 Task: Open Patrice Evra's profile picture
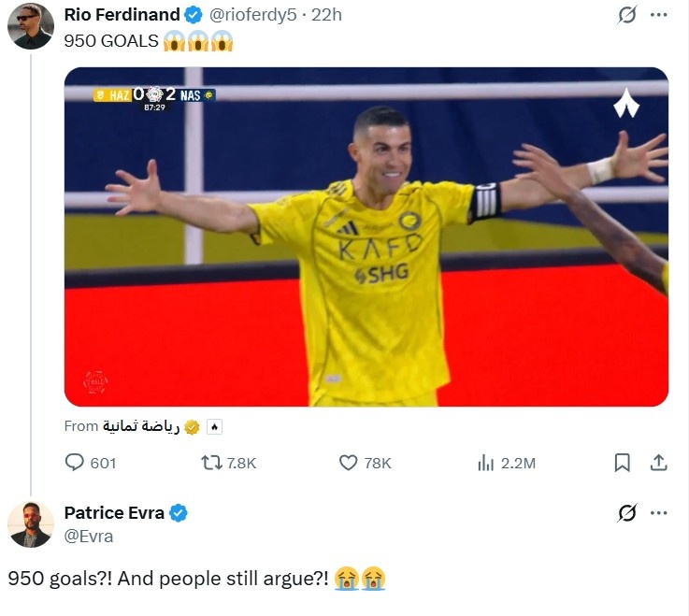coord(31,524)
